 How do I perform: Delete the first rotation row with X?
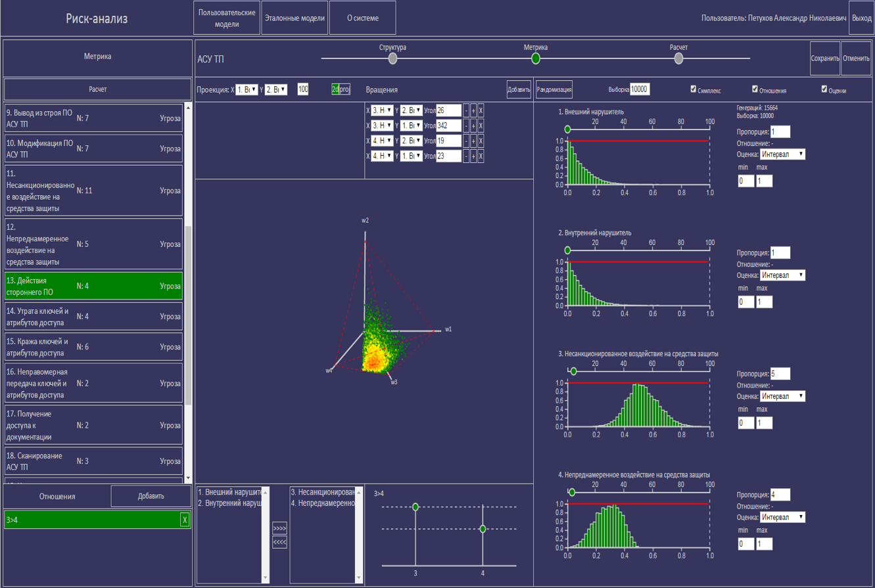481,110
